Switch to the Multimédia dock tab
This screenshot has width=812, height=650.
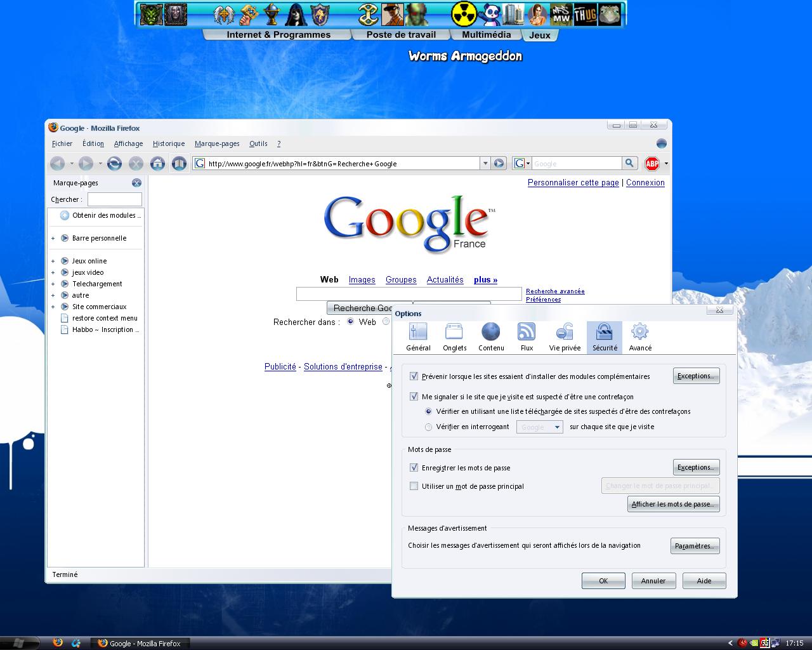click(x=486, y=35)
